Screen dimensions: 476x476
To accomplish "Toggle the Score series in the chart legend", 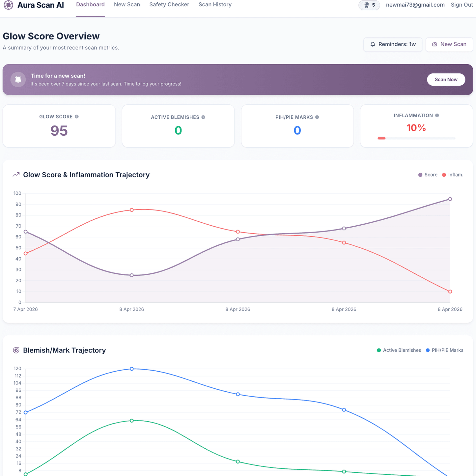I will (x=428, y=175).
